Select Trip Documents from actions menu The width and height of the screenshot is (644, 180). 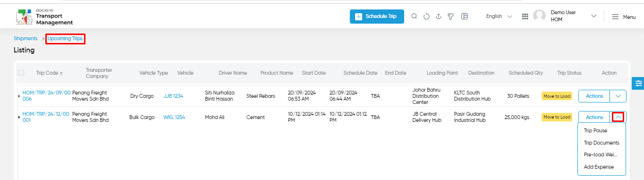click(x=602, y=143)
